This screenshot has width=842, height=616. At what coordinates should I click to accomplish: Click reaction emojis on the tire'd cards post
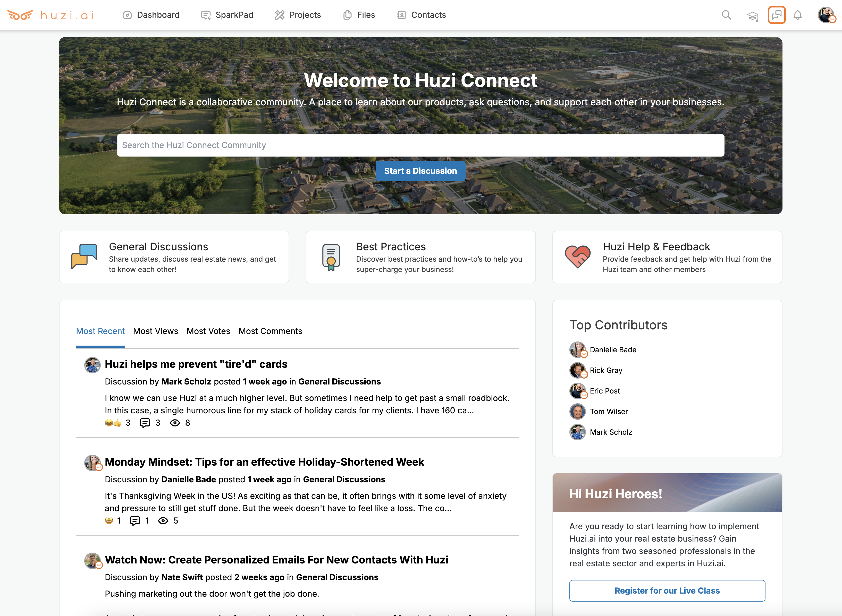[113, 423]
